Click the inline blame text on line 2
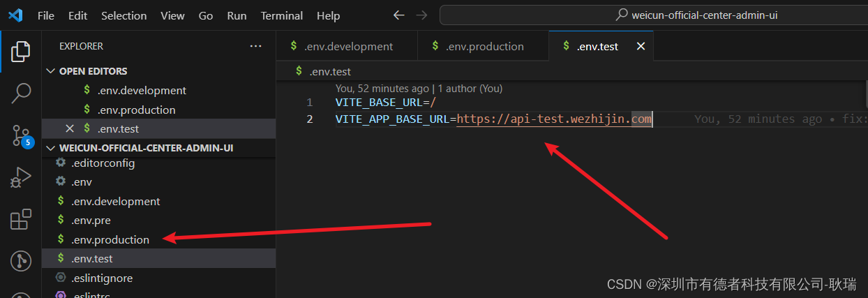This screenshot has width=868, height=298. coord(781,119)
